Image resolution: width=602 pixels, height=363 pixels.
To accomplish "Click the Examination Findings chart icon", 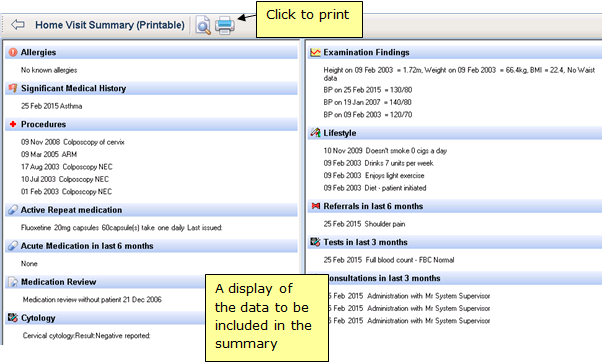I will 315,52.
